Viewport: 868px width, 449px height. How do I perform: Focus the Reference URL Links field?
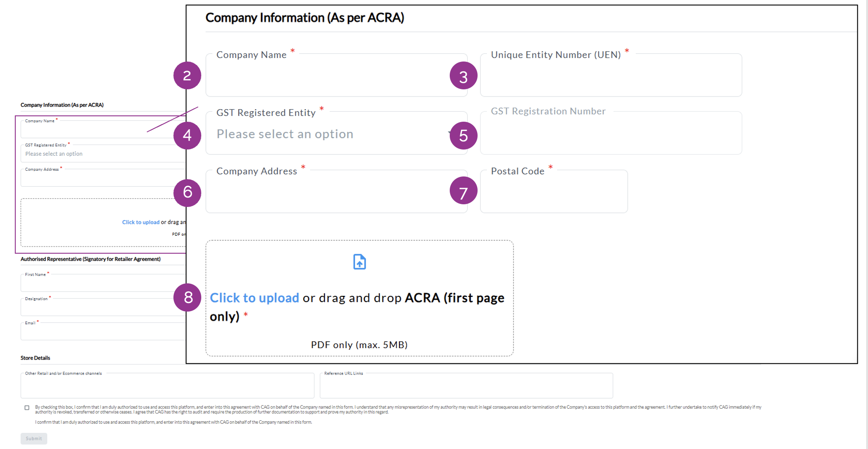click(x=466, y=387)
